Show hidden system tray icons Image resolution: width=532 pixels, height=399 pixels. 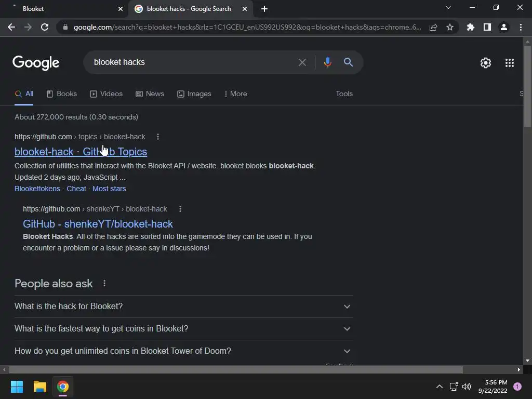pyautogui.click(x=439, y=387)
